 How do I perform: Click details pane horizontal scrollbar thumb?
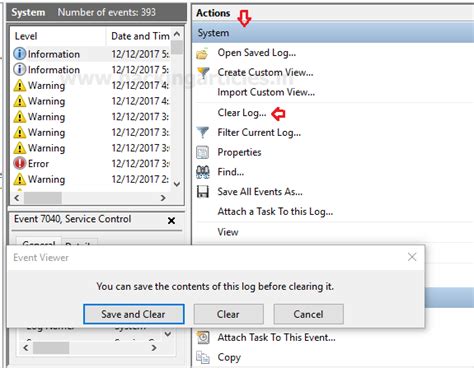tap(51, 348)
